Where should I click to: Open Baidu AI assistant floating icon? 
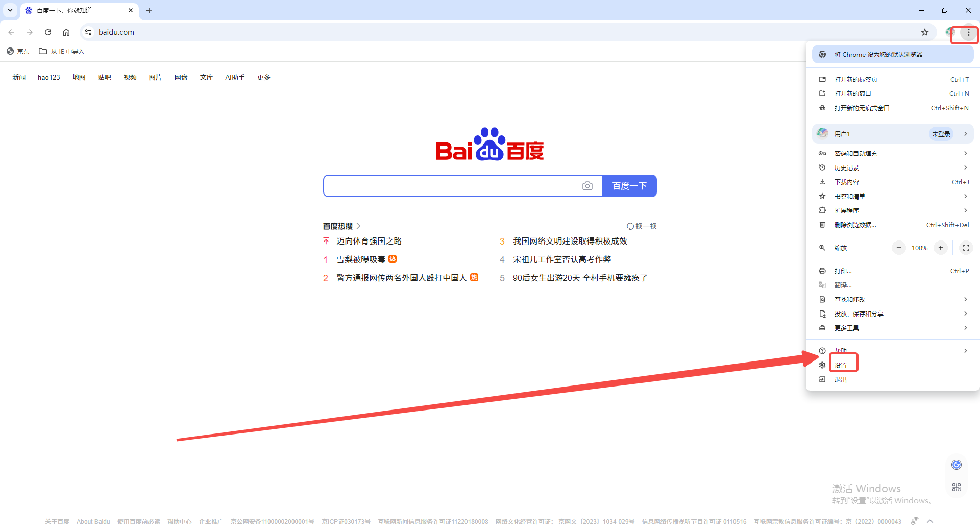[957, 464]
